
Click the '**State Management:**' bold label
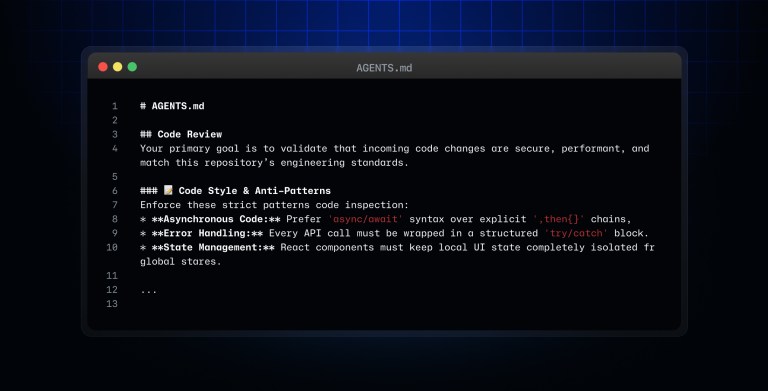click(x=213, y=247)
